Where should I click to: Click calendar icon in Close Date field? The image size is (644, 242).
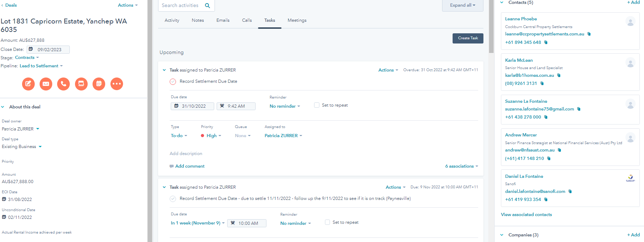point(31,49)
